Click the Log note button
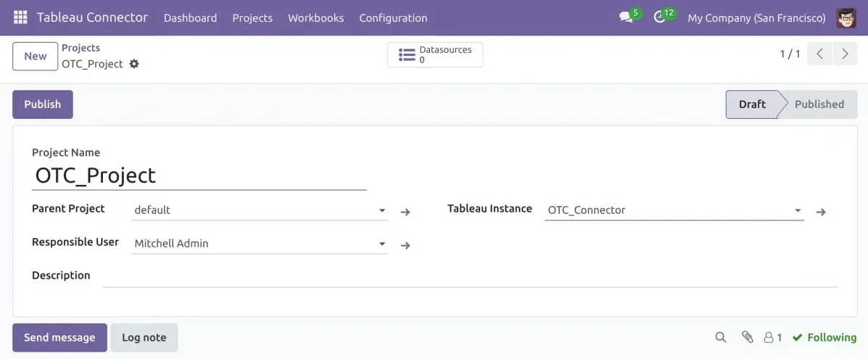Viewport: 868px width, 359px height. click(144, 337)
